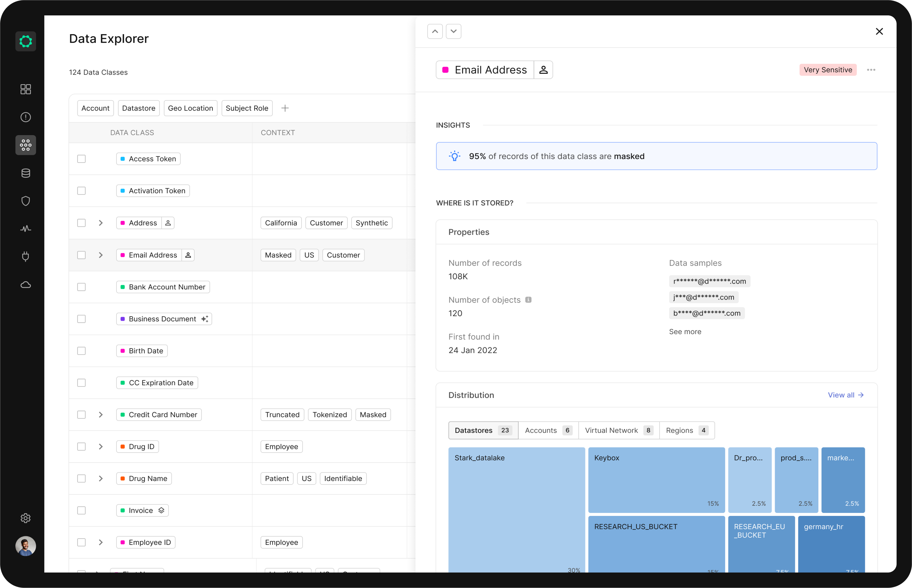Tick the checkbox for Access Token row

click(x=82, y=158)
